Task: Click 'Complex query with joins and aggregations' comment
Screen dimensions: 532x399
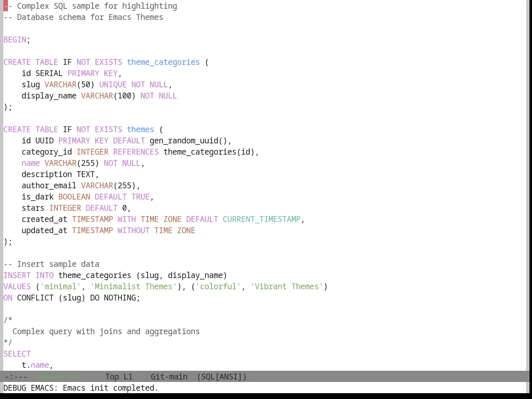Action: click(106, 331)
